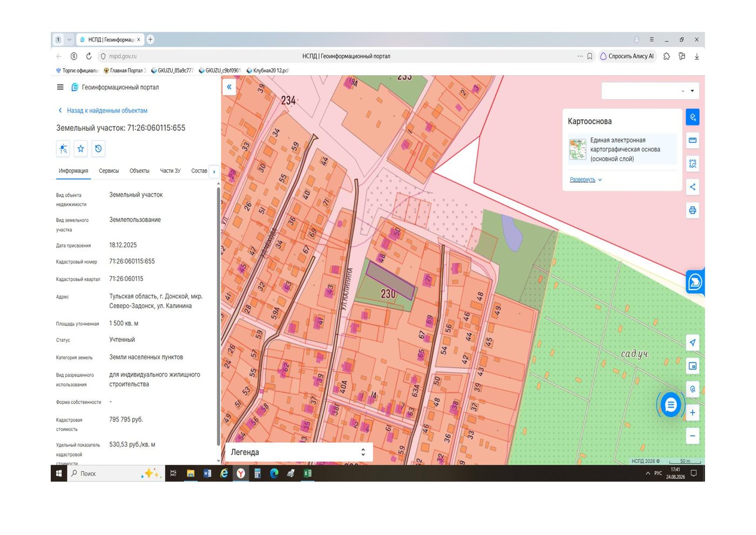756x535 pixels.
Task: Click the print map icon
Action: click(x=692, y=210)
